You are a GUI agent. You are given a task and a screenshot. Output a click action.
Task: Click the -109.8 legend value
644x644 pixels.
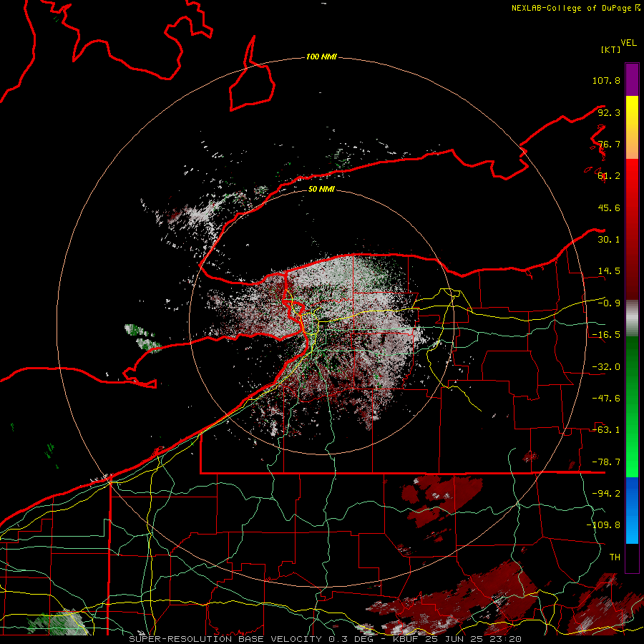tap(604, 525)
